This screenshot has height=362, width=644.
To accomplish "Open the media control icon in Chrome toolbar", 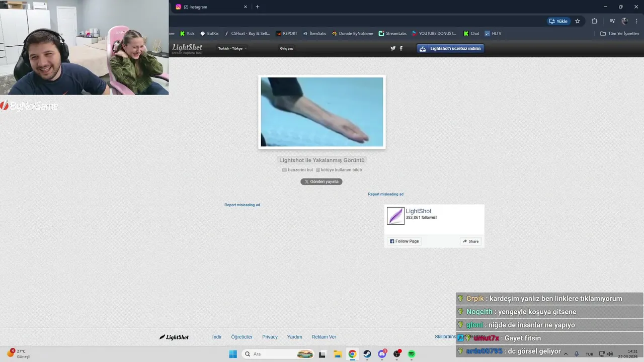I will [x=612, y=21].
